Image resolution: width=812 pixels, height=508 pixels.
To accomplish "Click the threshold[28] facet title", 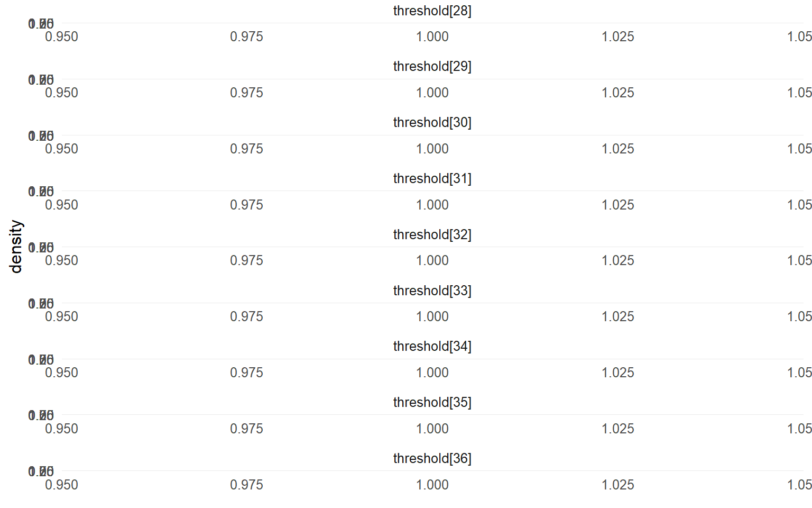I will [x=432, y=11].
